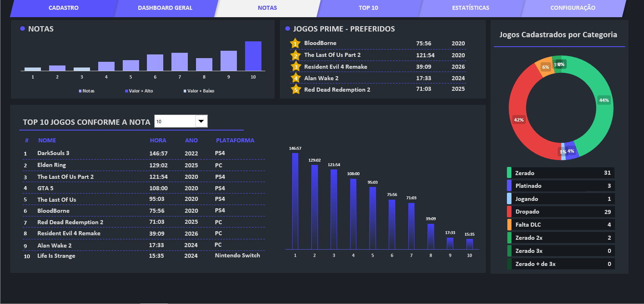644x304 pixels.
Task: Click the ANO column header
Action: 191,140
